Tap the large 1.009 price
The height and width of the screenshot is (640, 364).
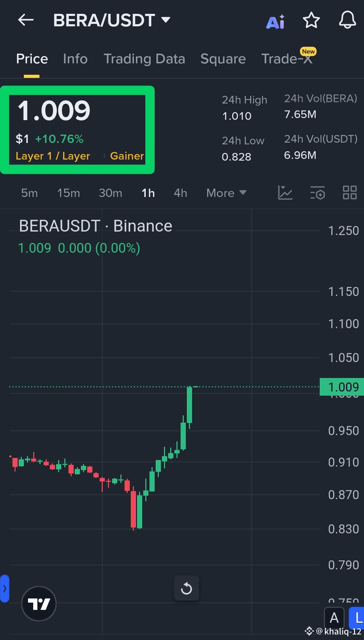pyautogui.click(x=54, y=111)
